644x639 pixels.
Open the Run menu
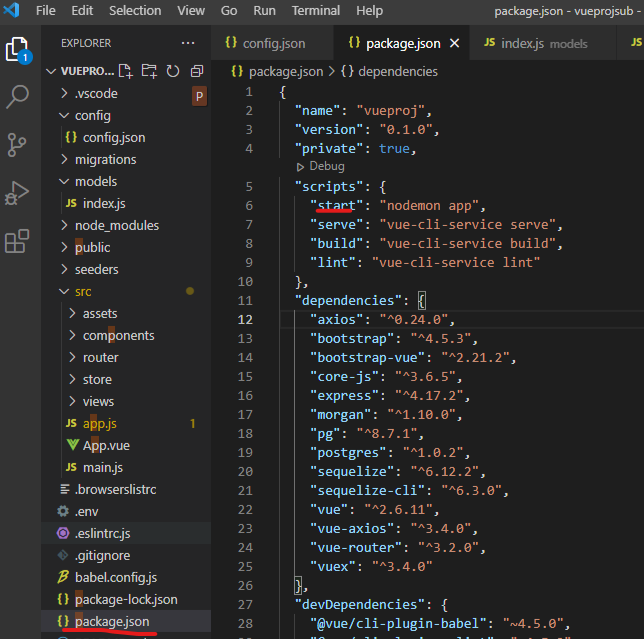[264, 10]
